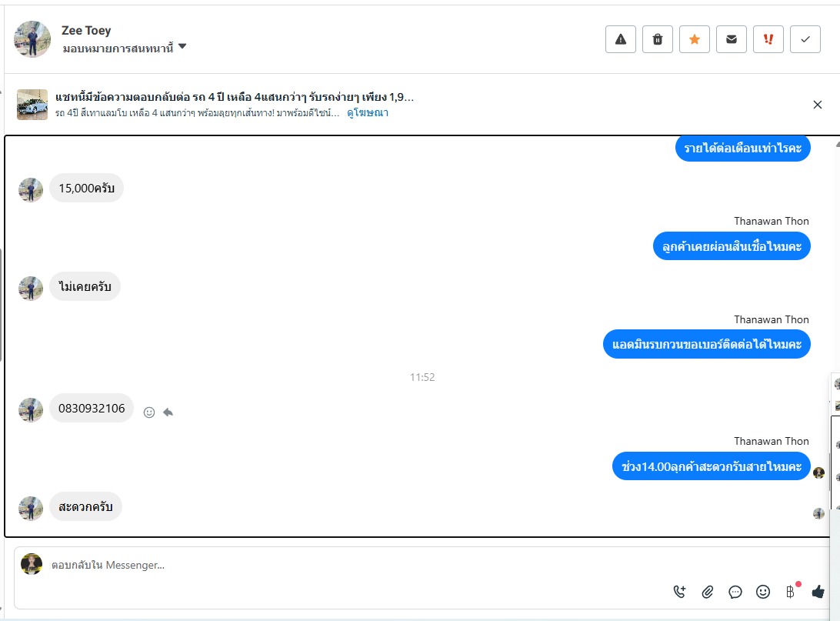This screenshot has width=840, height=621.
Task: Attach a file with paperclip icon
Action: [707, 592]
